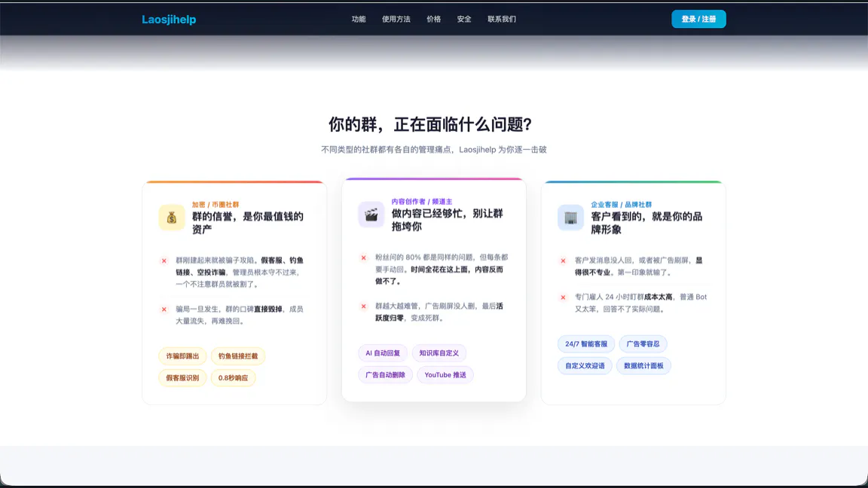This screenshot has width=868, height=488.
Task: Click the red X beside 客户发消息没人回
Action: click(563, 261)
